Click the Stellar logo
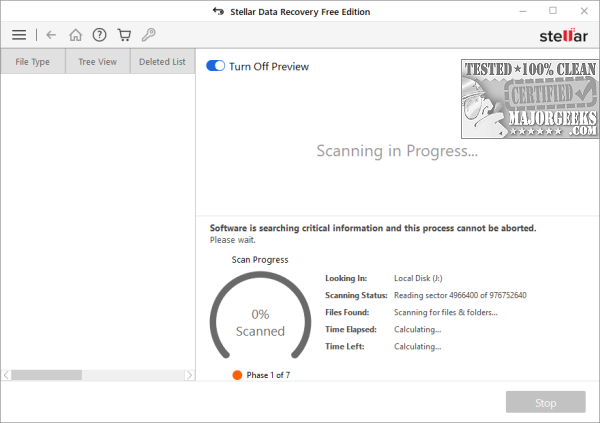 (563, 36)
